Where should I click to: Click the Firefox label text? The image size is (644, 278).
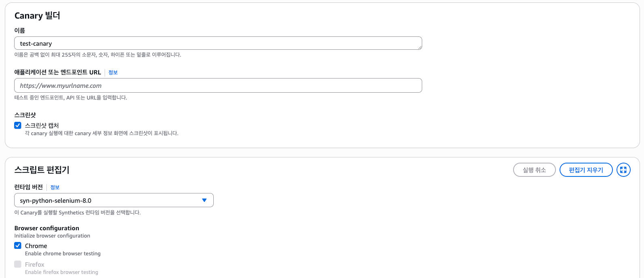35,264
